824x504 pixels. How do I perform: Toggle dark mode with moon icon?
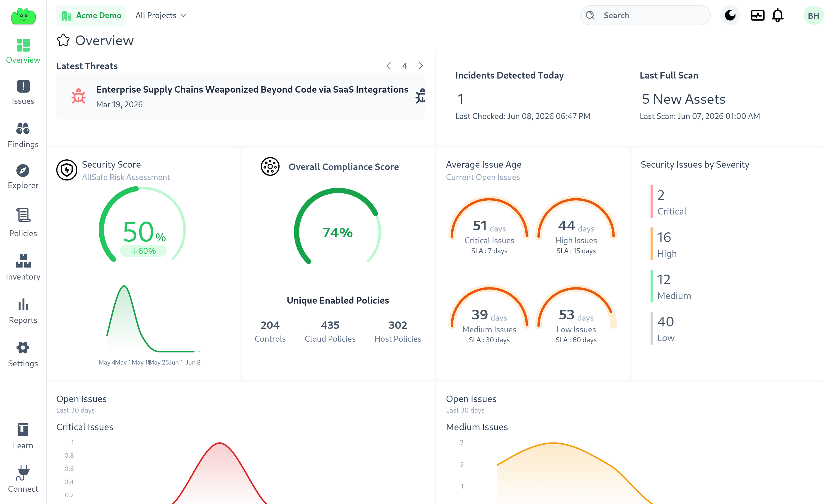(x=730, y=16)
